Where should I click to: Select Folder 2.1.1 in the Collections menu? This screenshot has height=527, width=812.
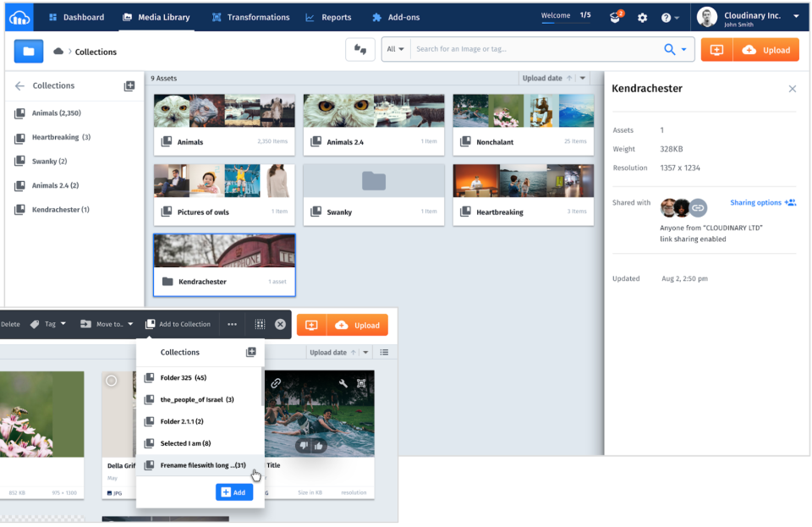pos(183,421)
